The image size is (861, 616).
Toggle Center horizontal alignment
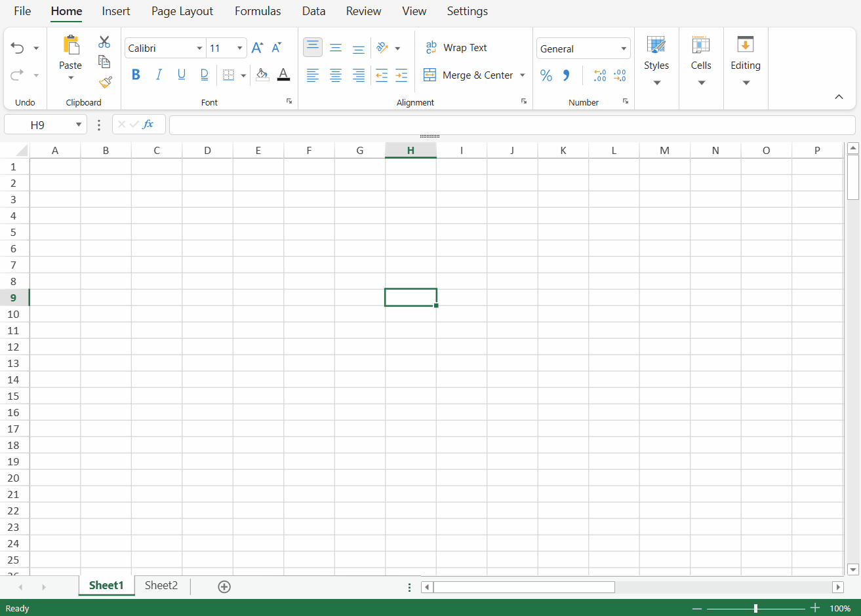pyautogui.click(x=336, y=75)
